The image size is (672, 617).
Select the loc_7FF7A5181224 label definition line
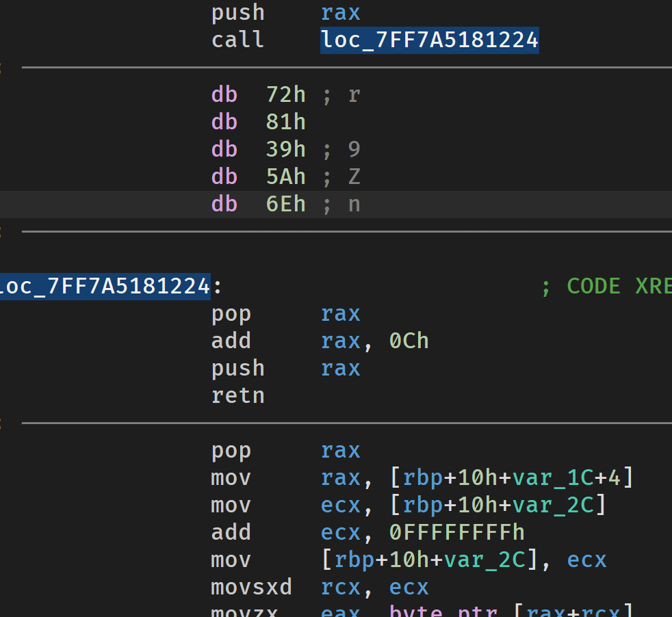click(106, 287)
